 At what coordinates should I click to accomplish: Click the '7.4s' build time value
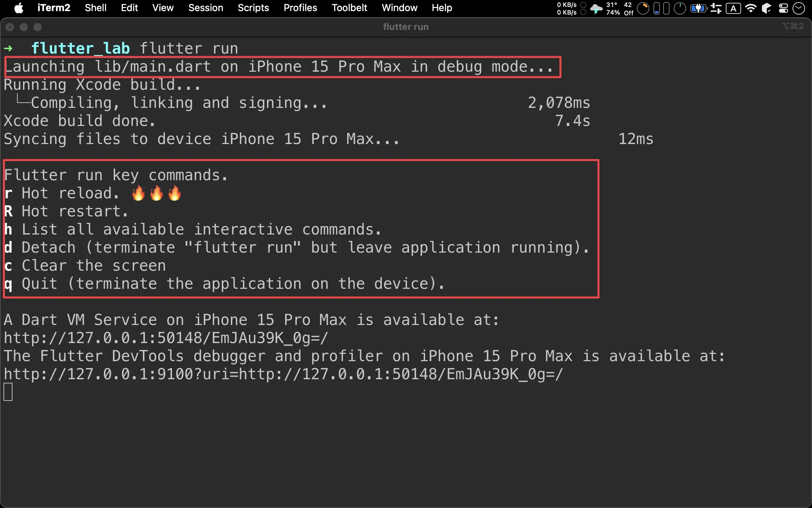(573, 121)
